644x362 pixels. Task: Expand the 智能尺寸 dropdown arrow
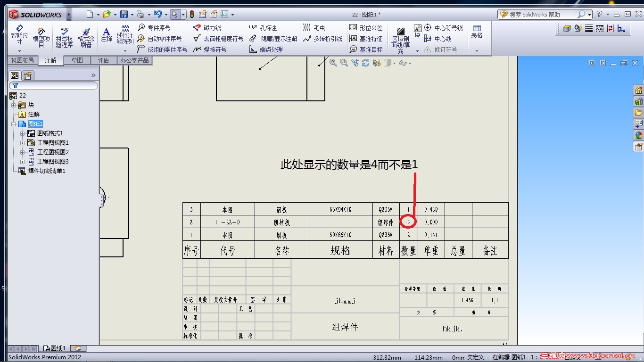(x=19, y=51)
